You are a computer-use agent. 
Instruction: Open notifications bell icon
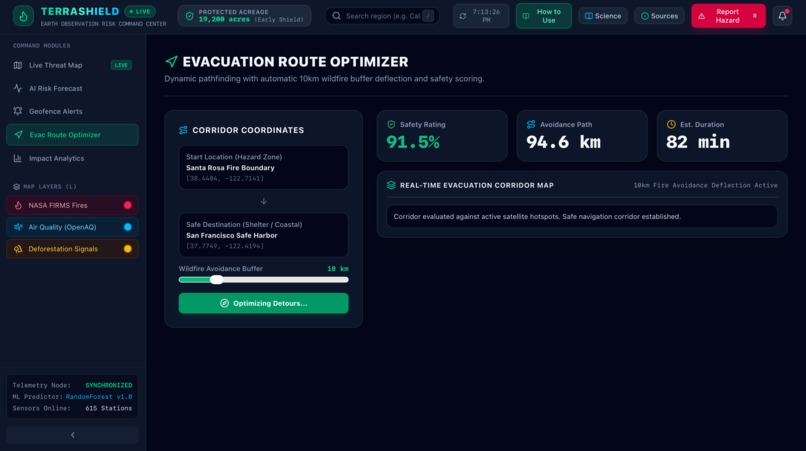point(782,16)
